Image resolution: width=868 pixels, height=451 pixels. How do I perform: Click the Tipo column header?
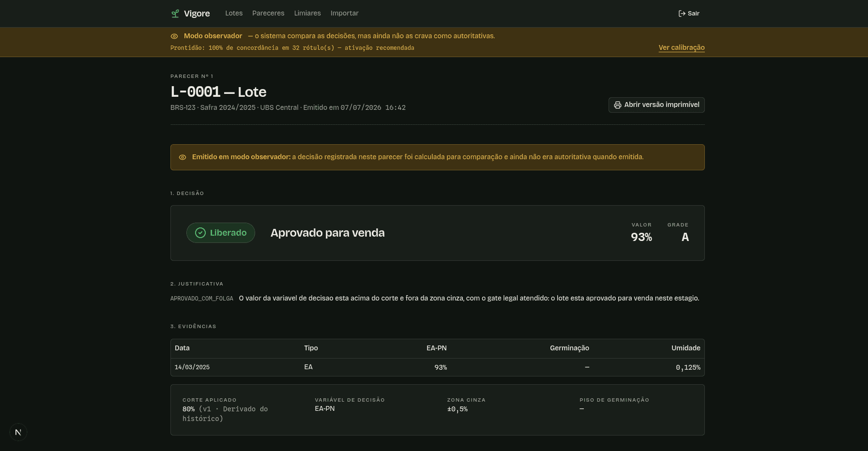(x=311, y=348)
